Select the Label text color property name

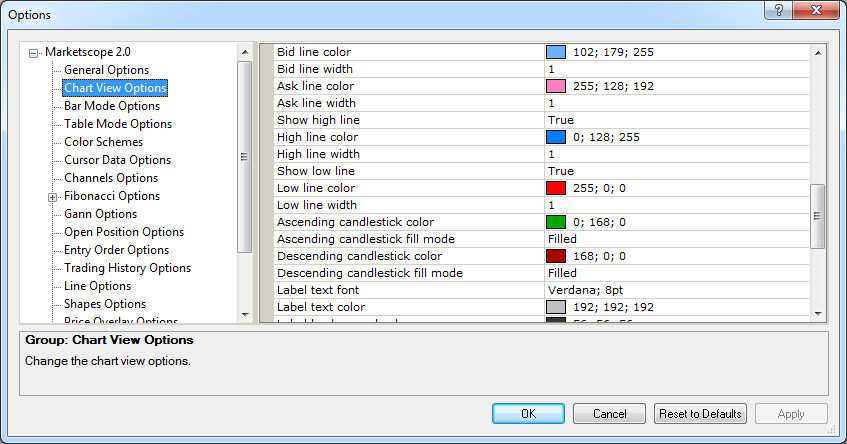tap(321, 307)
